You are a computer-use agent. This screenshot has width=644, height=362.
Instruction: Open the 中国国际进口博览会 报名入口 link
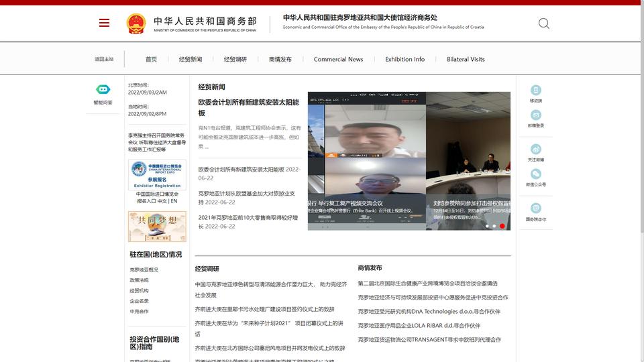tap(157, 197)
